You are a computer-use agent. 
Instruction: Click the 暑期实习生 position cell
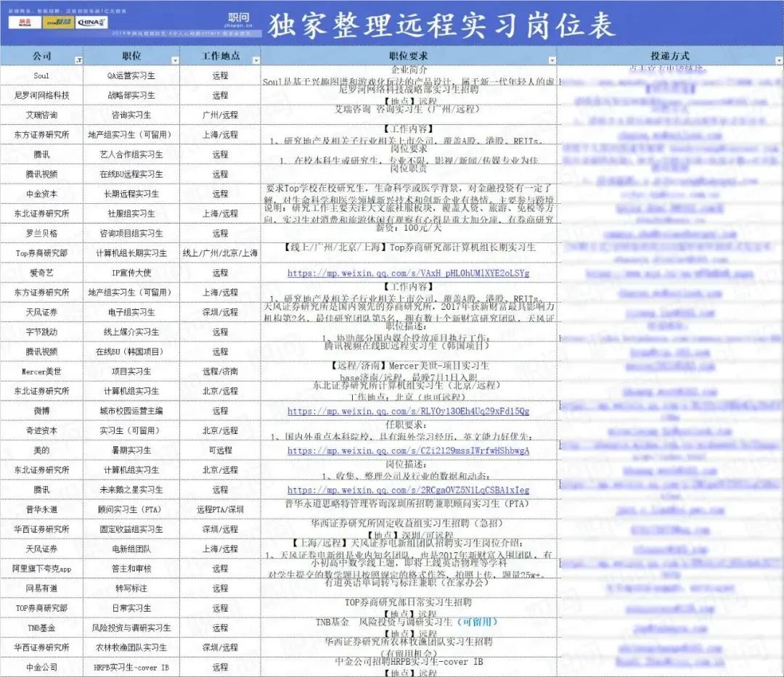(131, 450)
